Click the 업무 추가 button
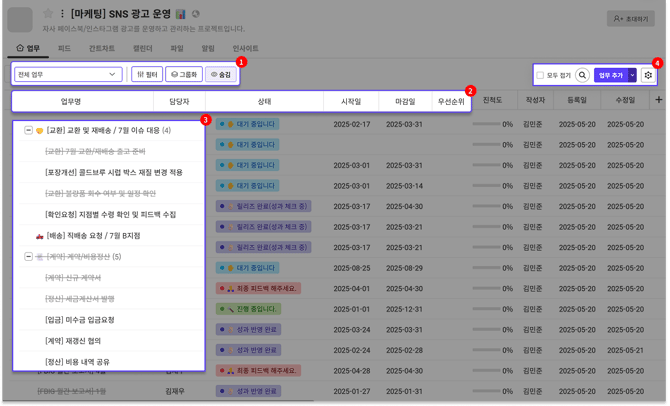 click(x=609, y=75)
